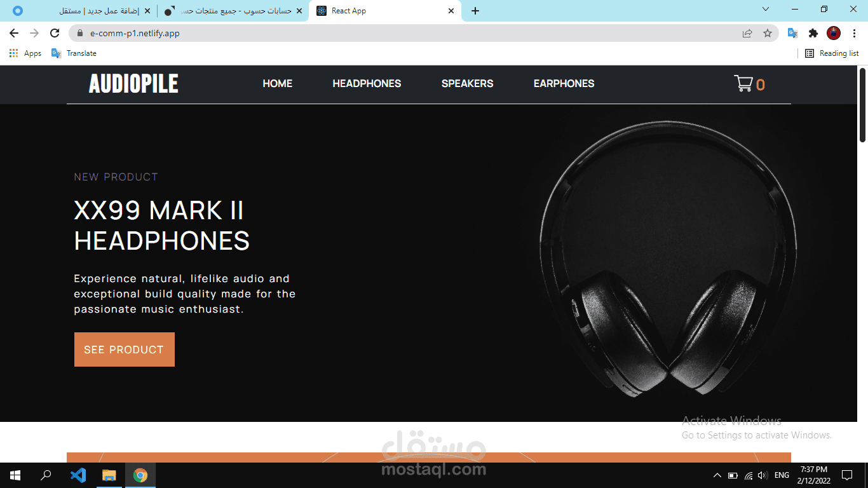Open the notification center icon
Viewport: 868px width, 488px height.
pyautogui.click(x=847, y=475)
